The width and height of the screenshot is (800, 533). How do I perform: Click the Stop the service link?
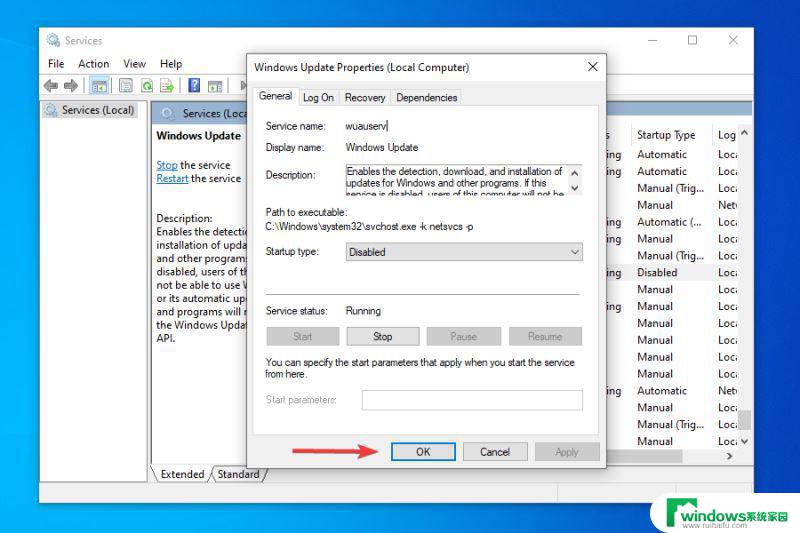click(x=167, y=165)
